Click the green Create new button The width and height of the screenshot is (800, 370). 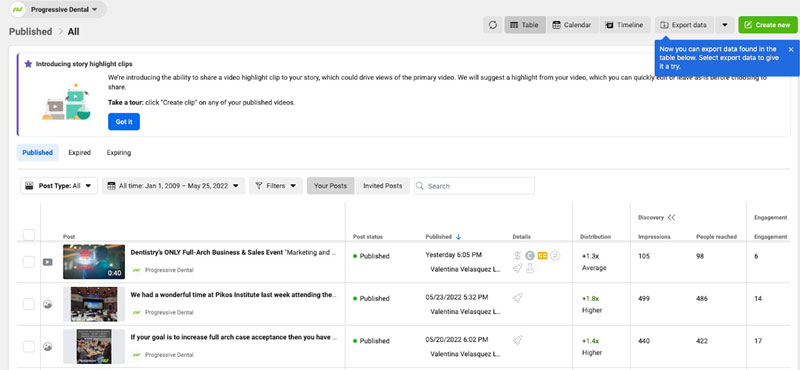point(767,25)
